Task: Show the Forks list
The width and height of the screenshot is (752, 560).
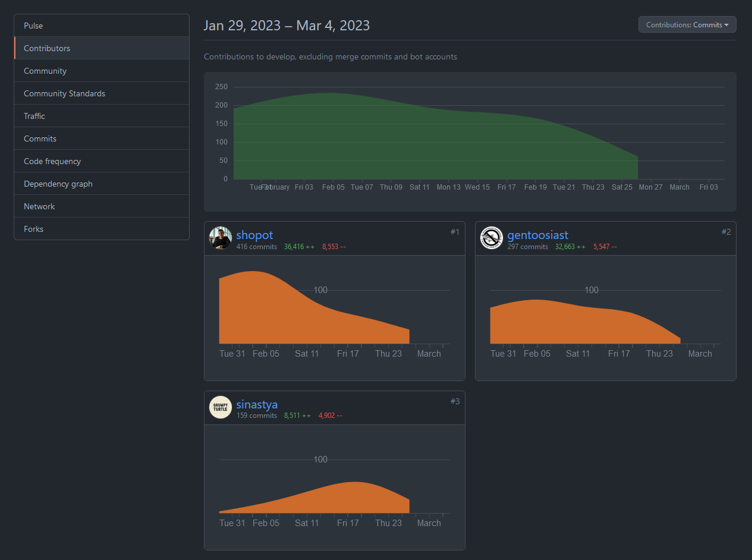Action: click(33, 229)
